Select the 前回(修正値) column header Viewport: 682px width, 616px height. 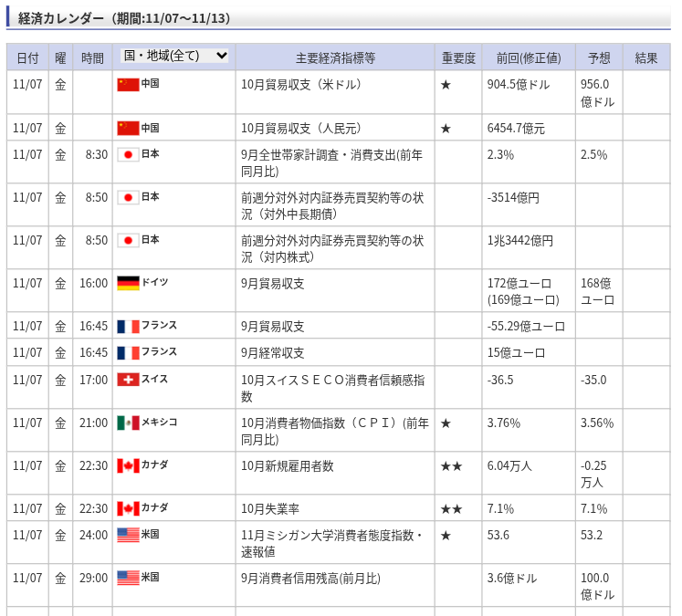coord(529,57)
